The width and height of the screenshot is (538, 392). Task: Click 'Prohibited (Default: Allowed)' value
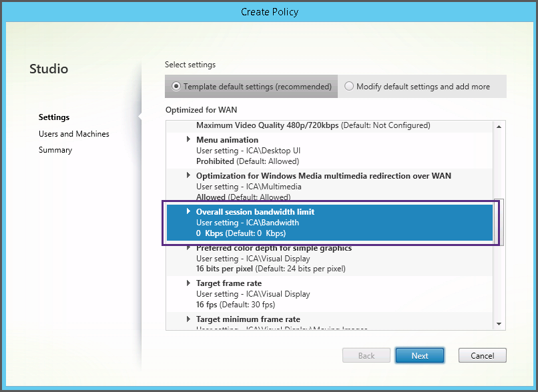[x=248, y=161]
